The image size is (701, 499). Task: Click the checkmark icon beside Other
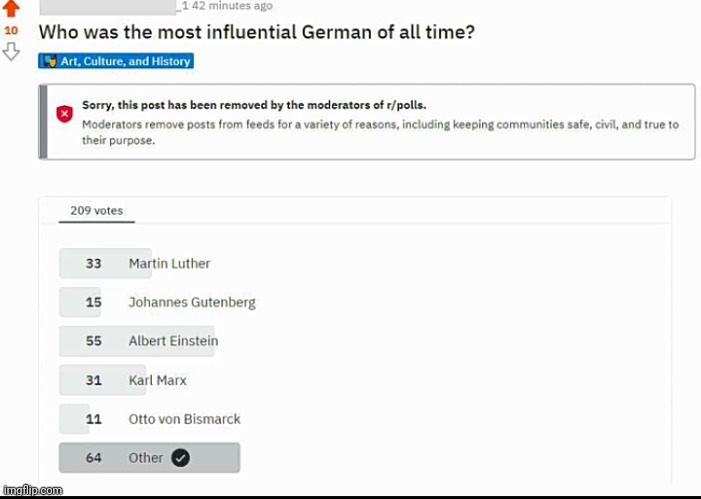(x=180, y=458)
